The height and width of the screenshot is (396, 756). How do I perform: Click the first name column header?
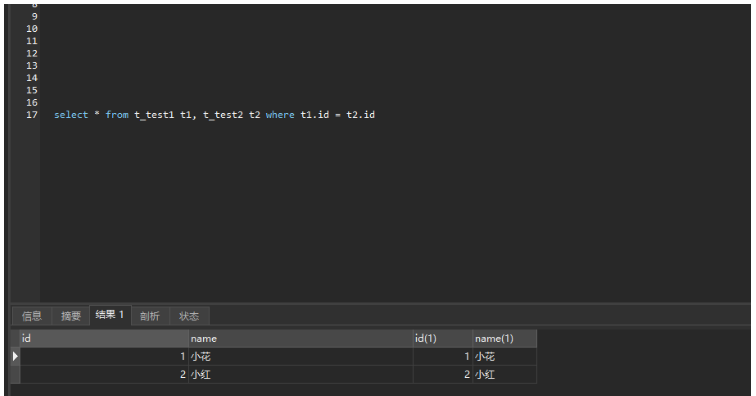click(301, 339)
